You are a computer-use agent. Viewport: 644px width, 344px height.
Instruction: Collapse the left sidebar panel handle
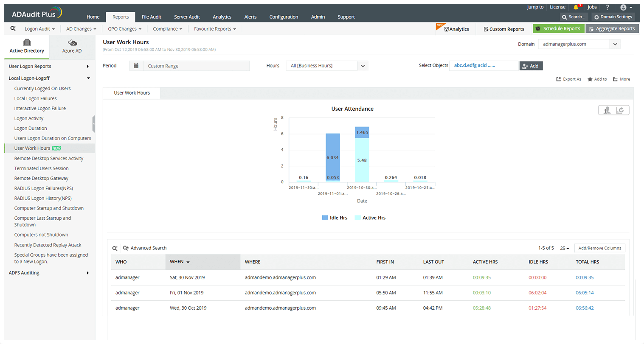93,124
